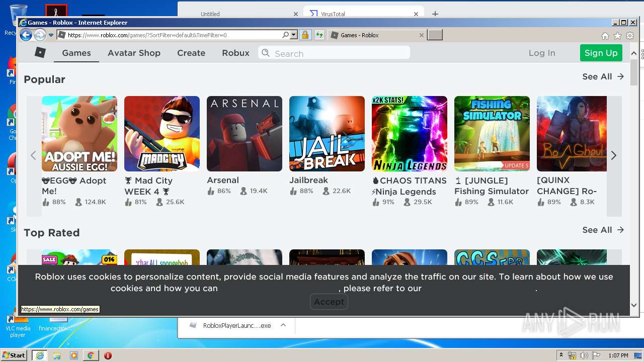
Task: Click the IE Home icon
Action: 605,36
